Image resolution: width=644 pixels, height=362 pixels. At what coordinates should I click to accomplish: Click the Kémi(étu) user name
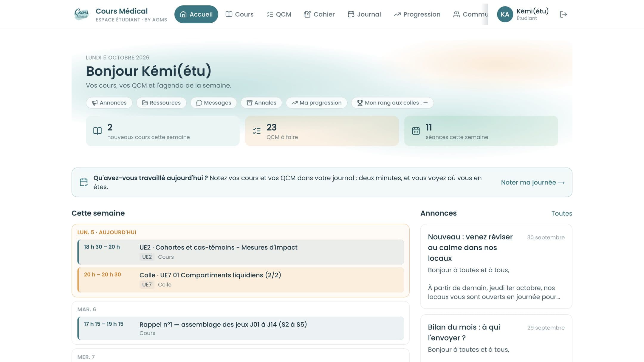tap(532, 11)
